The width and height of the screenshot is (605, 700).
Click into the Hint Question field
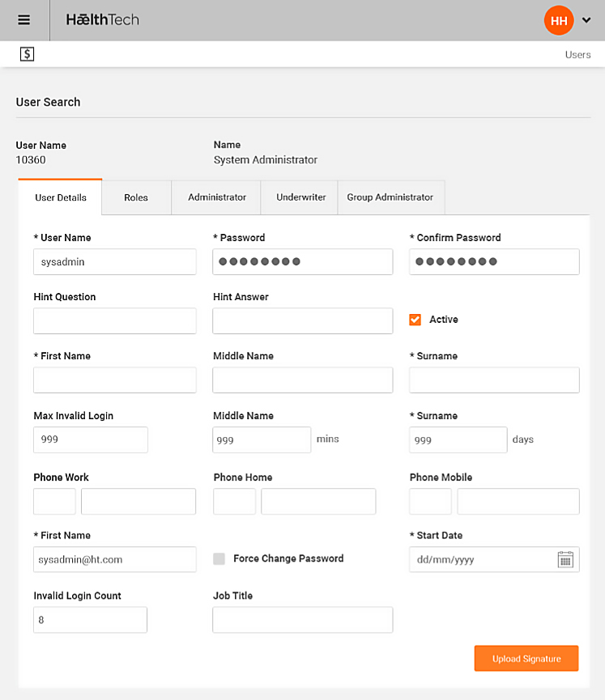coord(115,321)
